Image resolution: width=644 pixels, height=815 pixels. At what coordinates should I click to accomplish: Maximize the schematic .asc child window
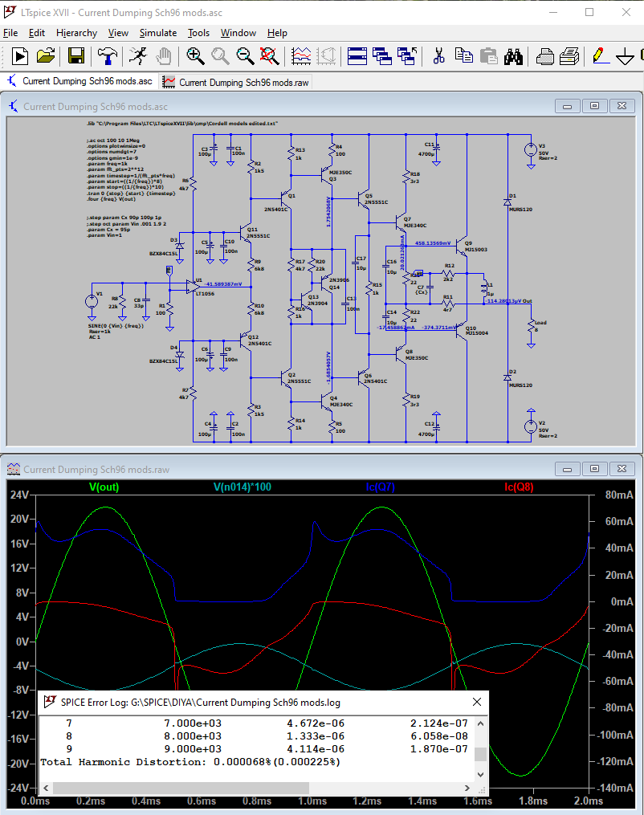point(595,105)
